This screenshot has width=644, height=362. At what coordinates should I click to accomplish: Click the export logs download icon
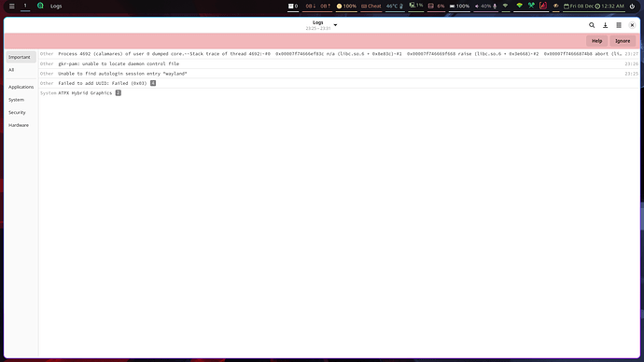coord(605,25)
